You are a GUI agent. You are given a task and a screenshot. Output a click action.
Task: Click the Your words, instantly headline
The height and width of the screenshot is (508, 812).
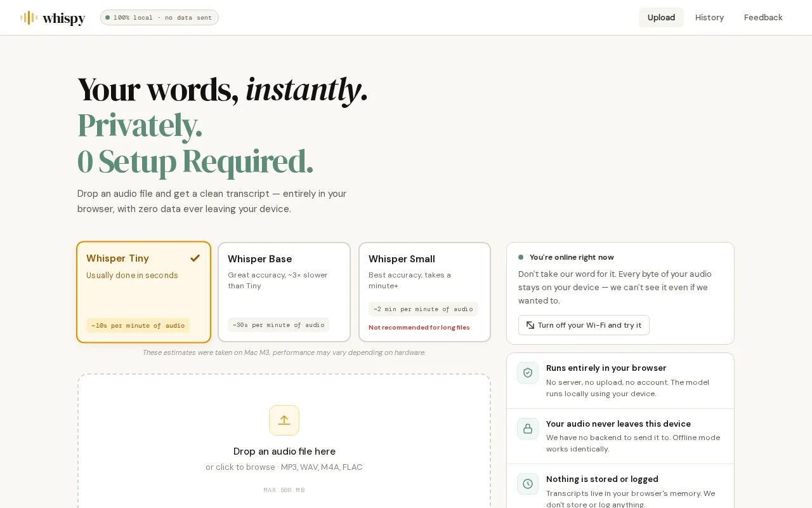pos(223,89)
